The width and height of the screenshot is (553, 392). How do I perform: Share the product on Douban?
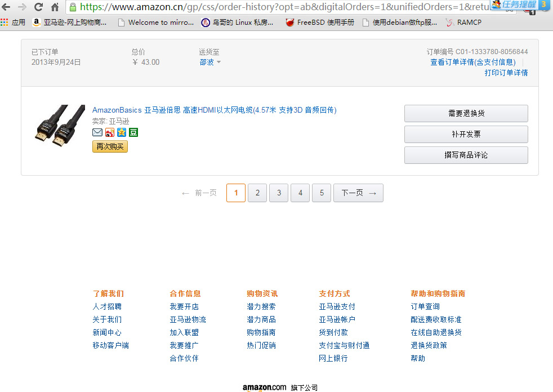(x=133, y=132)
